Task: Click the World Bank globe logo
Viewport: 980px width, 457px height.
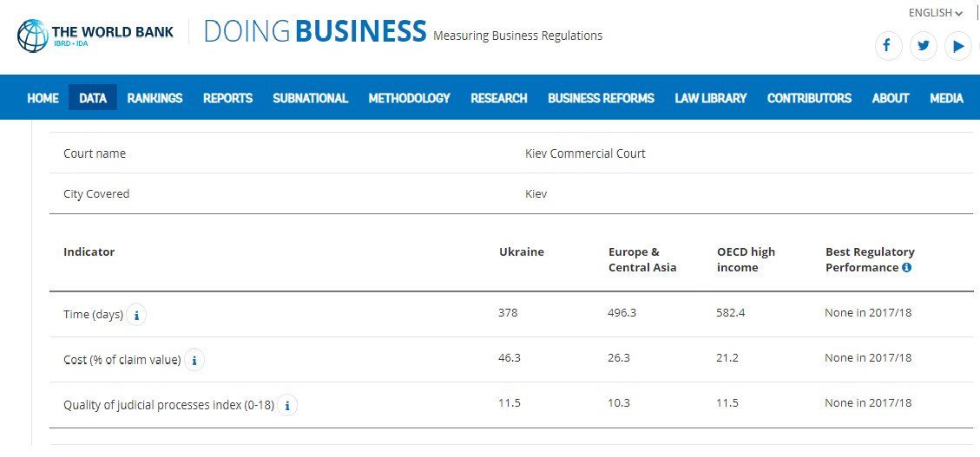Action: [x=32, y=36]
